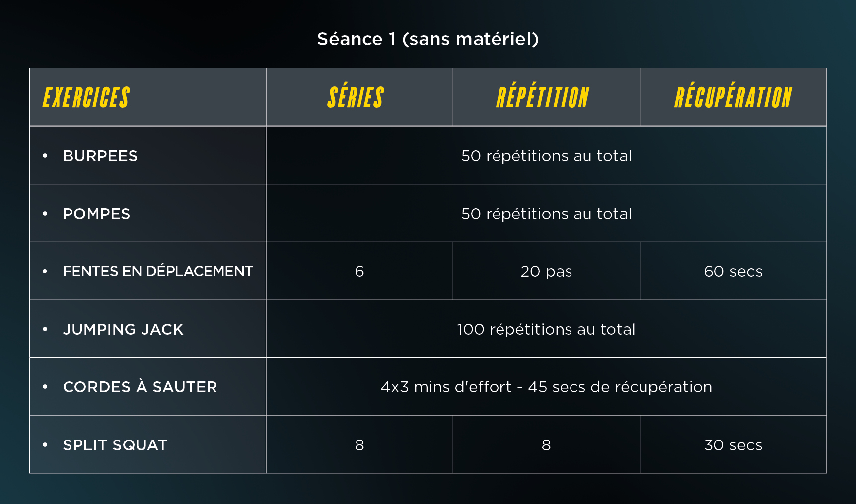
Task: Select the CORDES À SAUTER label
Action: (140, 387)
